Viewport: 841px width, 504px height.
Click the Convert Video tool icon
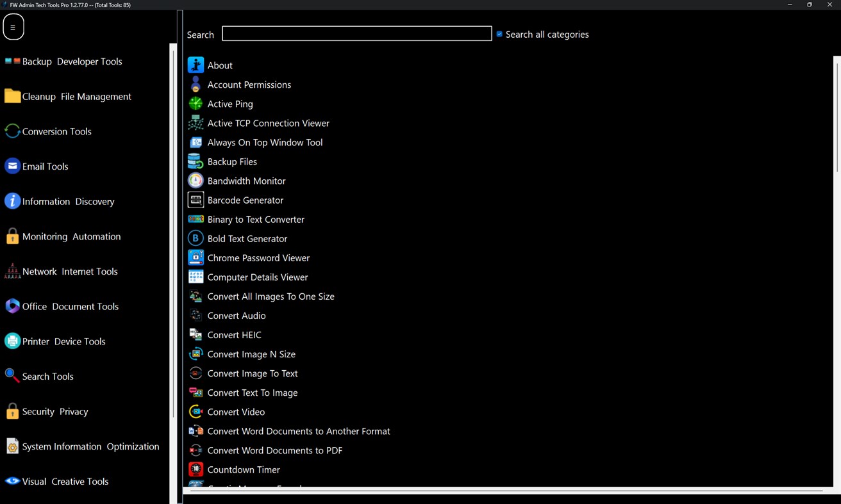[196, 411]
